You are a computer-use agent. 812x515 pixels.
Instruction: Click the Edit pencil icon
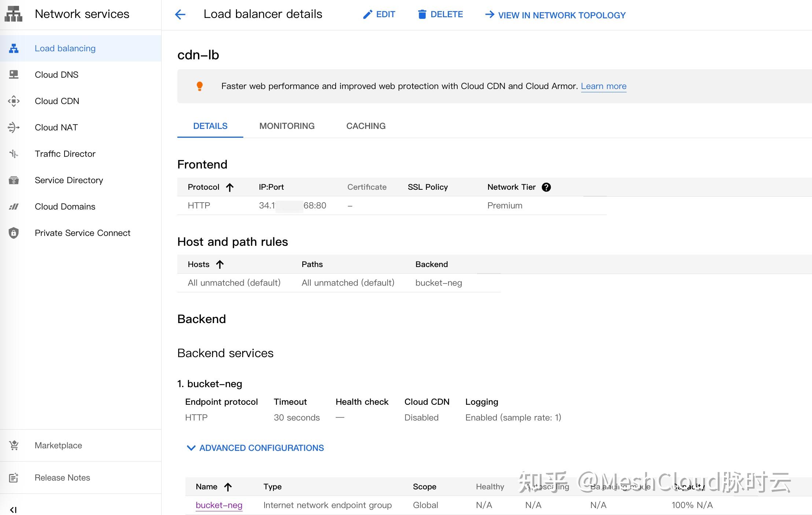[x=368, y=14]
